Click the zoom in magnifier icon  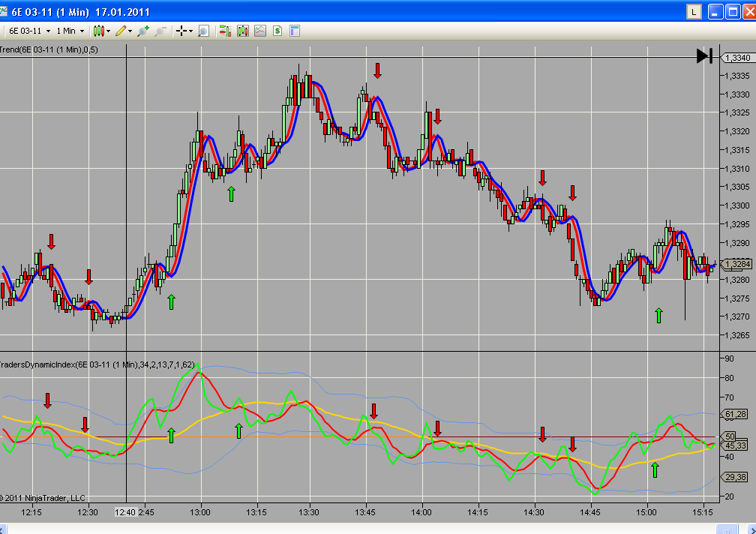143,31
